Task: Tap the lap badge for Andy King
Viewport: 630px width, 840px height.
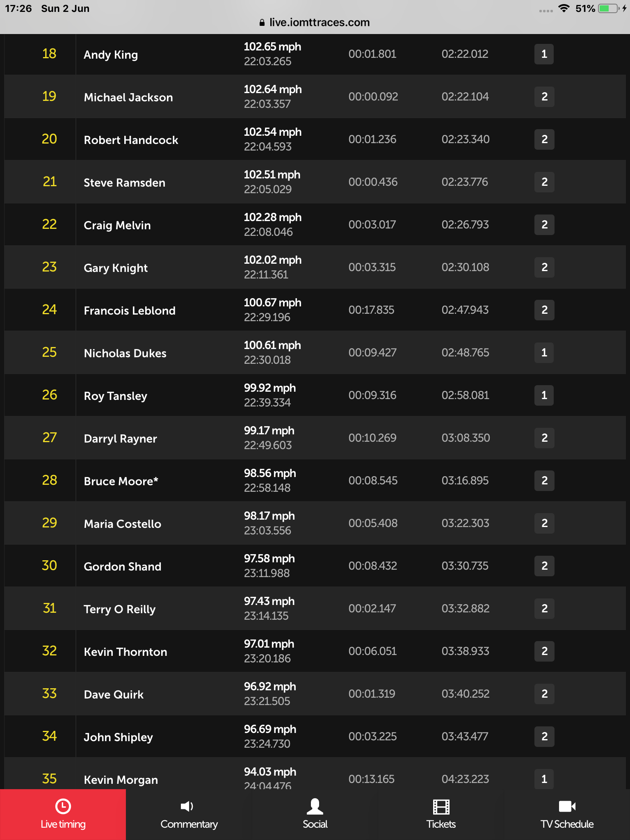Action: tap(544, 54)
